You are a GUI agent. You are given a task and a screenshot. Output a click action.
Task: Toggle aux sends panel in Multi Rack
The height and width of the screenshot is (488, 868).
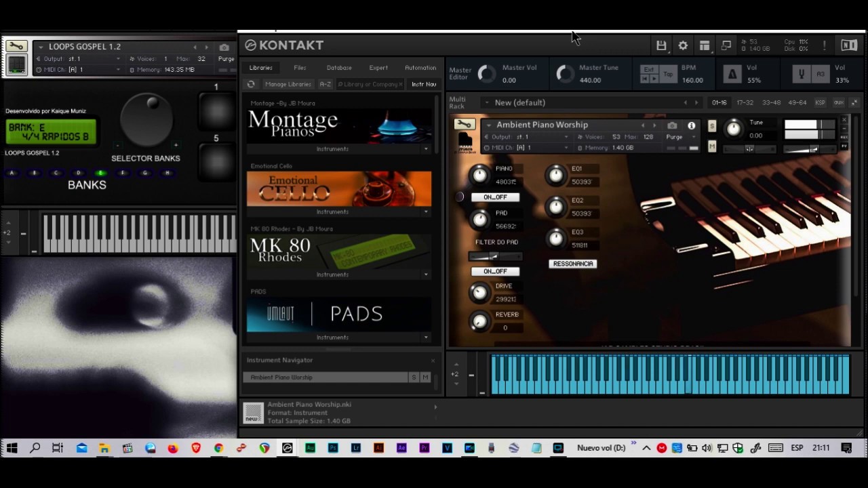point(838,102)
